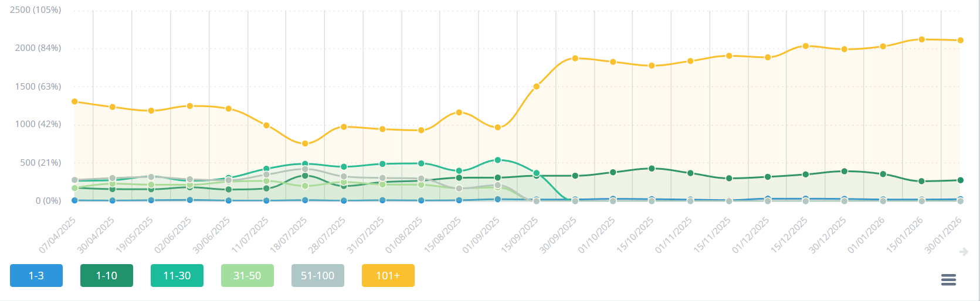Click the 1-10 point at 15/10/2025
The image size is (980, 301).
(652, 169)
